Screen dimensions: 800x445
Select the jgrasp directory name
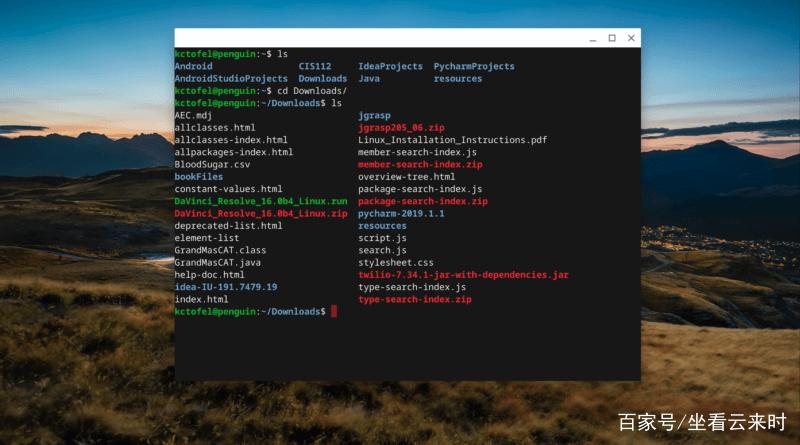tap(374, 116)
